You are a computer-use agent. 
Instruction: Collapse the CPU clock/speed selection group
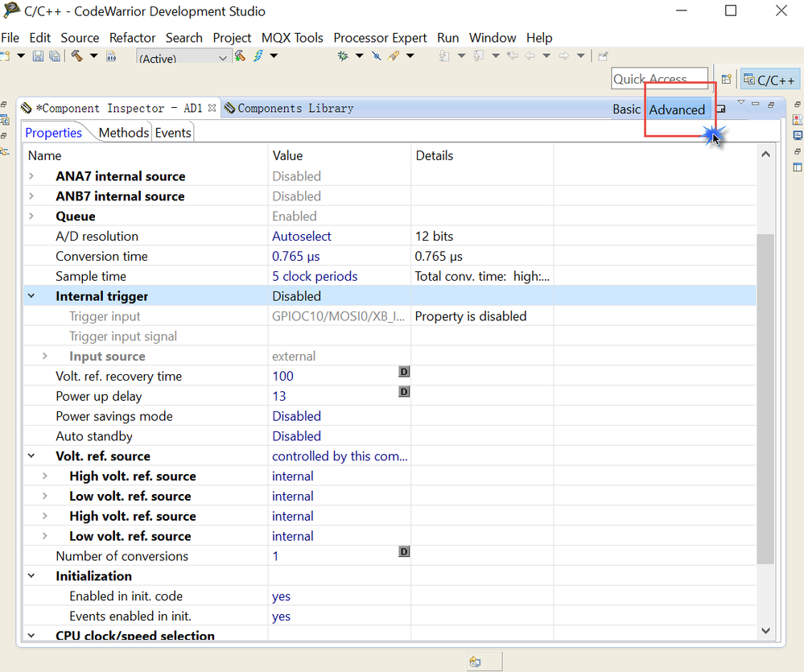coord(31,636)
